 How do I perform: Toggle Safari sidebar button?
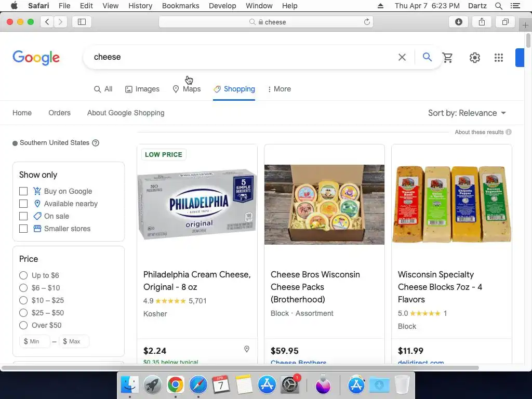[82, 22]
